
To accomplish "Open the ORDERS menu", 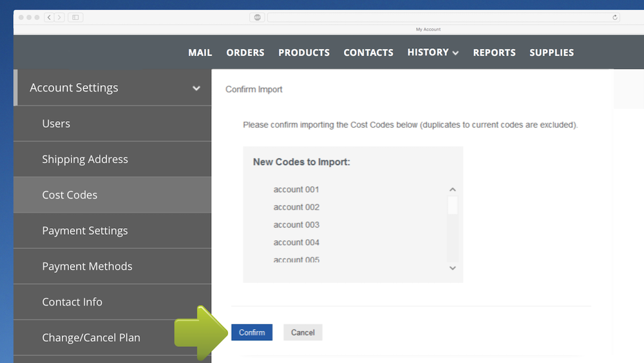I will click(245, 53).
